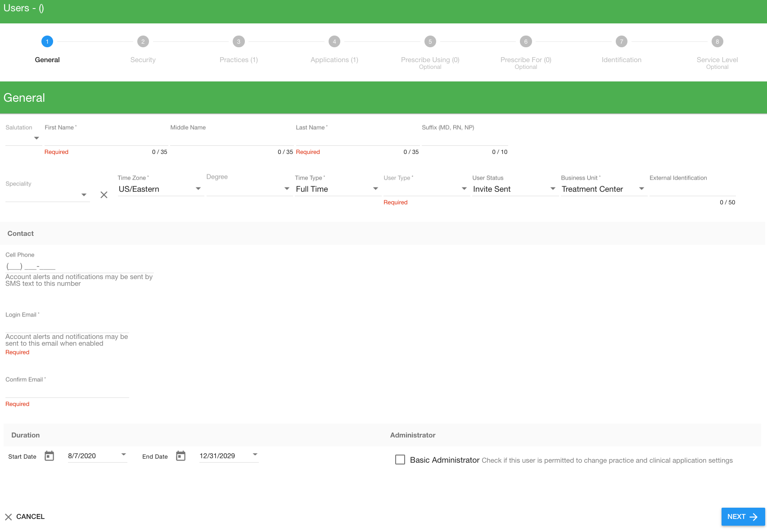Image resolution: width=767 pixels, height=532 pixels.
Task: Open the Salutation dropdown
Action: point(23,138)
